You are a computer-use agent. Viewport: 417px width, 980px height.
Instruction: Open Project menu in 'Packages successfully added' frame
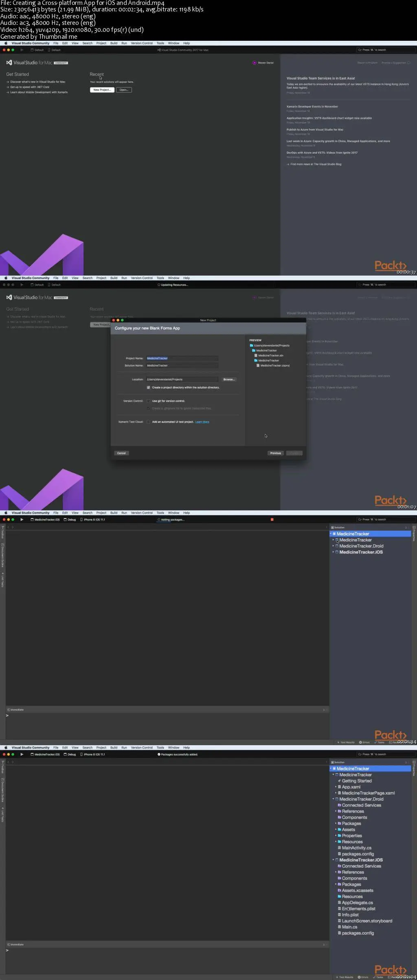point(101,748)
